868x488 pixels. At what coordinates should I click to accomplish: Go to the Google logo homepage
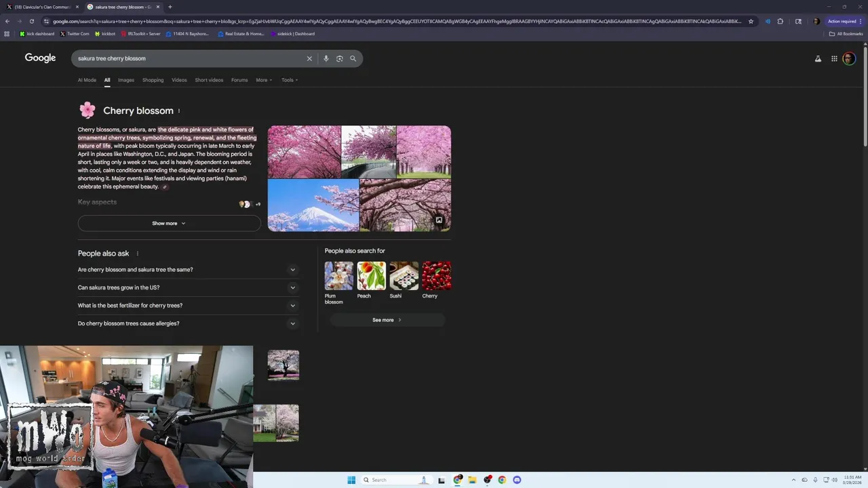pyautogui.click(x=40, y=58)
